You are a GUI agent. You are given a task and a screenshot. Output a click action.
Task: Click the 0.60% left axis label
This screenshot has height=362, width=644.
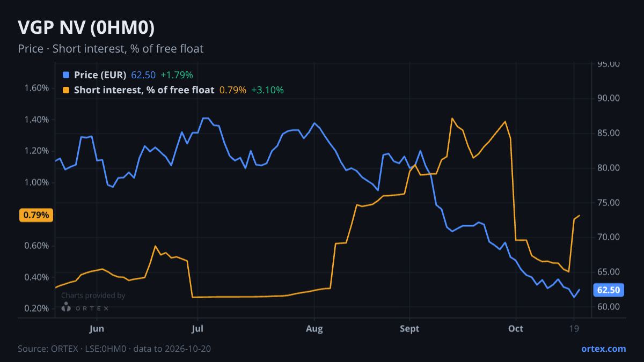36,246
